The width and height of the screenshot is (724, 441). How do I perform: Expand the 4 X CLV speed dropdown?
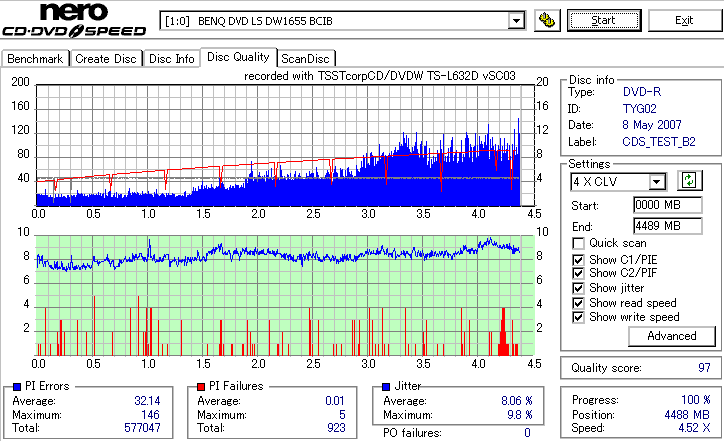coord(656,181)
